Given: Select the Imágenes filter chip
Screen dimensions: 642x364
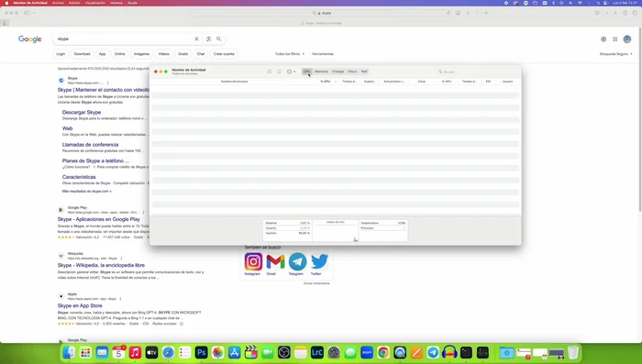Looking at the screenshot, I should (141, 54).
